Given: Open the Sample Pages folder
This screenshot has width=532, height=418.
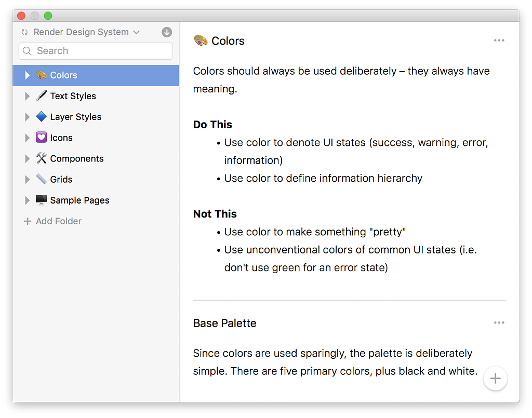Looking at the screenshot, I should tap(79, 200).
